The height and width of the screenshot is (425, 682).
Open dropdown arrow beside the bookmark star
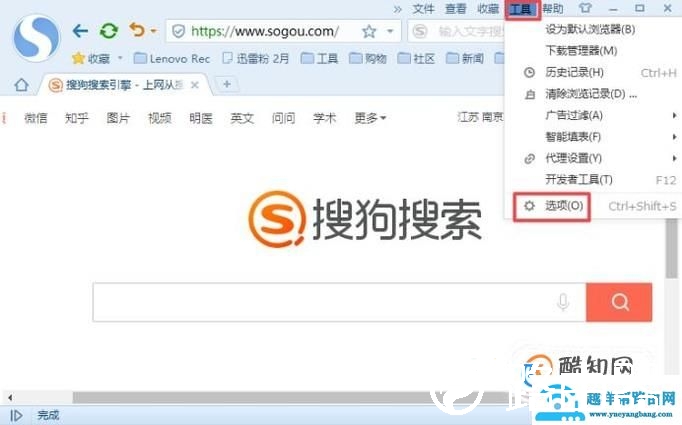(390, 31)
